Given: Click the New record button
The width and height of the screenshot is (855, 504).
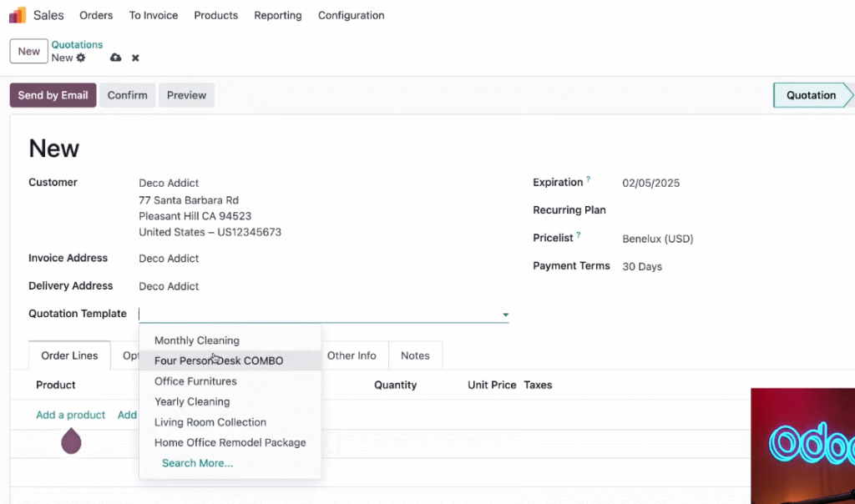Looking at the screenshot, I should (x=29, y=51).
